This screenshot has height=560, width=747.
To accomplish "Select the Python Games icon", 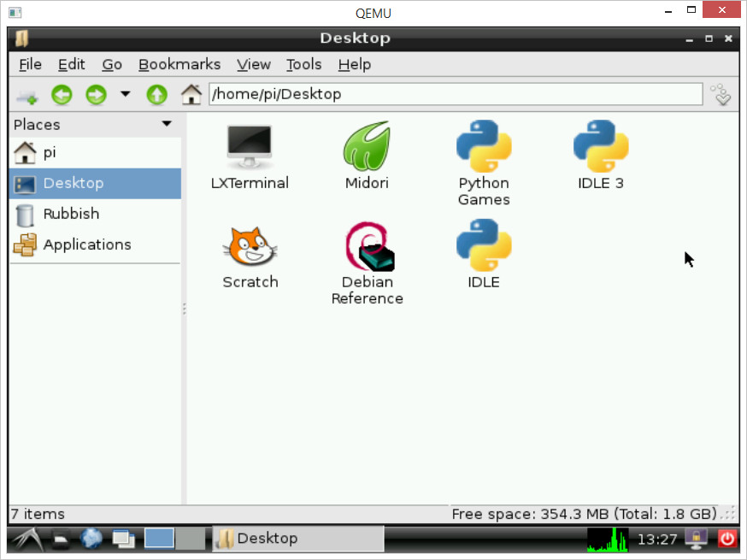I will point(484,163).
